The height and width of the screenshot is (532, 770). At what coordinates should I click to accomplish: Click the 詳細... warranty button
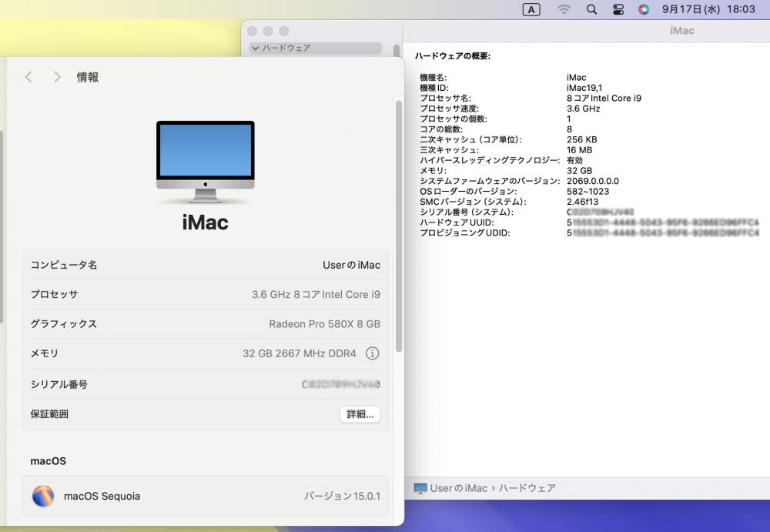point(360,414)
